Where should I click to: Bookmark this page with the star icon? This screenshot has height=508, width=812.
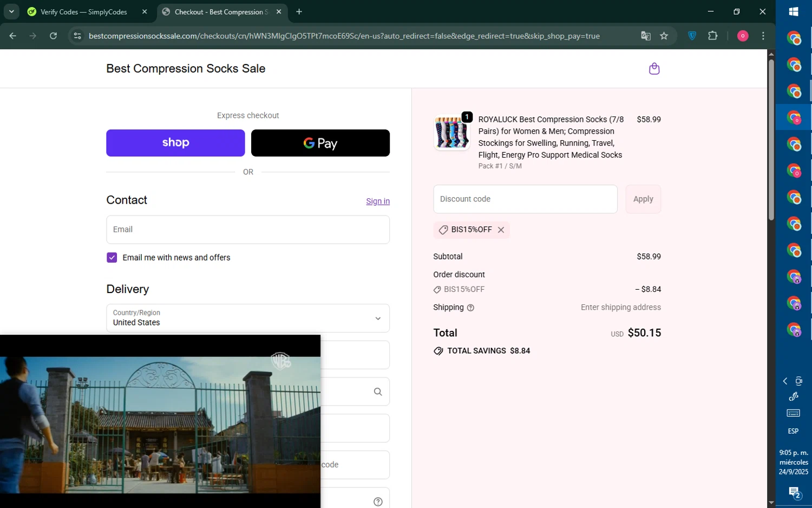pyautogui.click(x=664, y=36)
